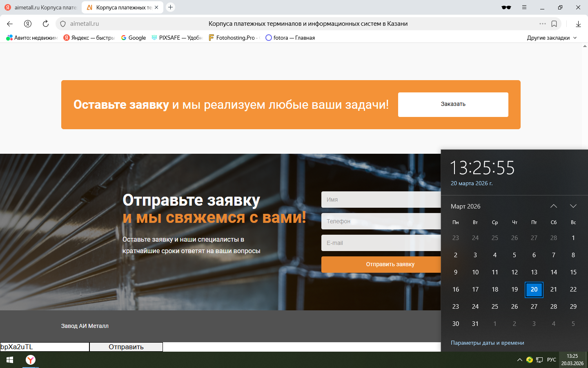This screenshot has height=368, width=588.
Task: Click the browser back arrow
Action: click(10, 24)
